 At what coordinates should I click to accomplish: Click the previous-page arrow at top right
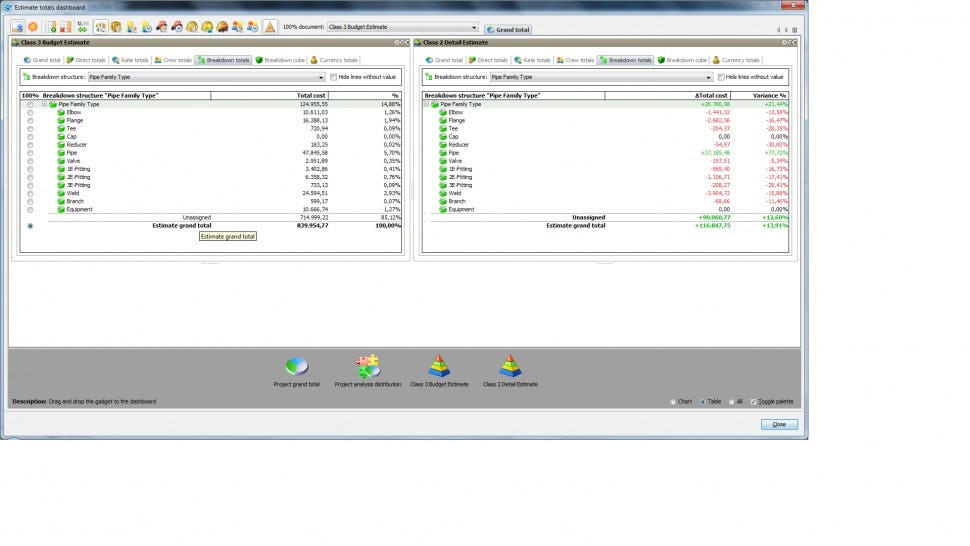point(778,30)
